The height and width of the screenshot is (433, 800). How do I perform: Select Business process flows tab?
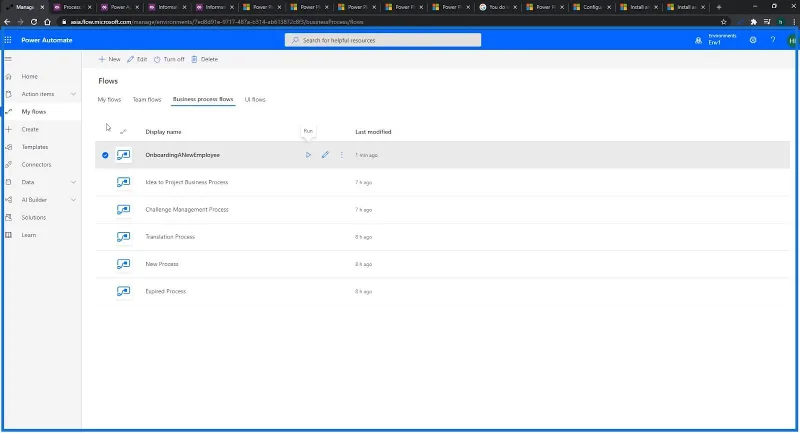[203, 99]
